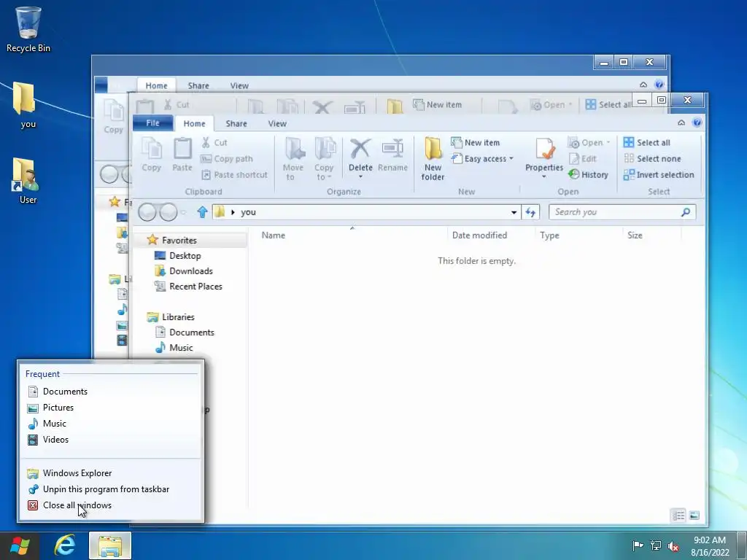Collapse the ribbon using the front window's chevron
This screenshot has width=747, height=560.
click(x=681, y=122)
